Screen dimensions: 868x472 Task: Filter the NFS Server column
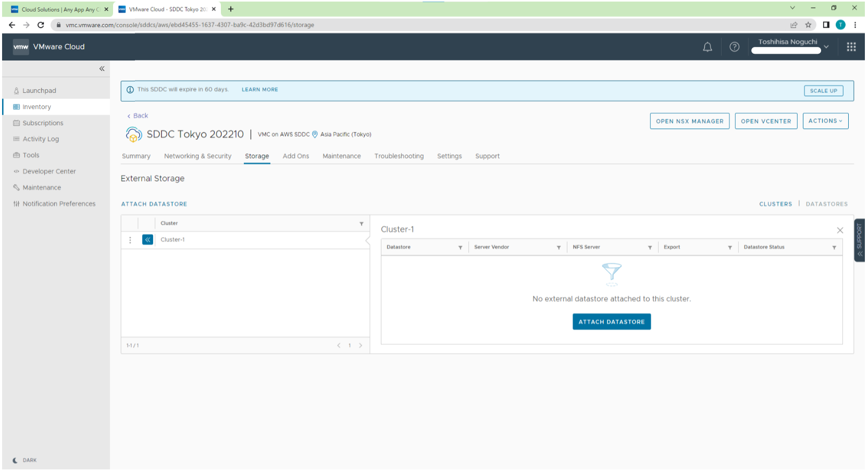(x=650, y=248)
